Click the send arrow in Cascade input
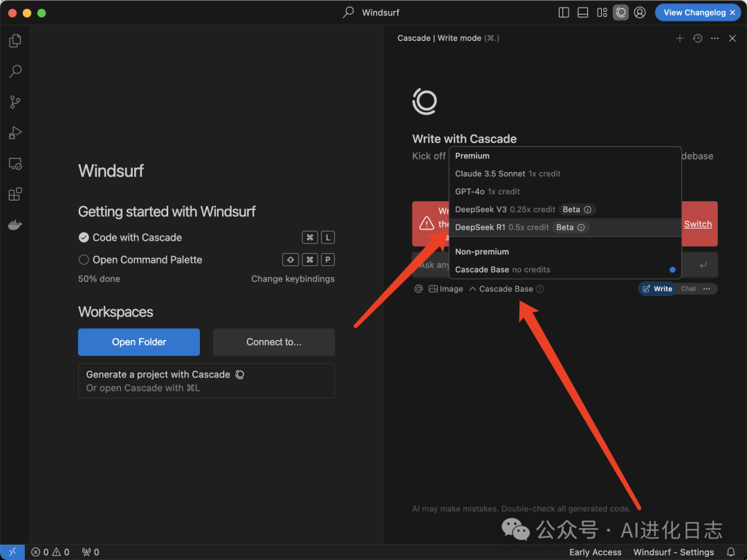 pos(703,265)
